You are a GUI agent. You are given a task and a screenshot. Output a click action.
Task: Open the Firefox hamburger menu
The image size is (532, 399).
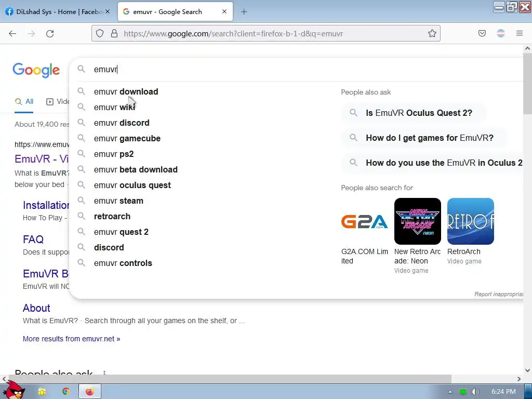tap(520, 33)
